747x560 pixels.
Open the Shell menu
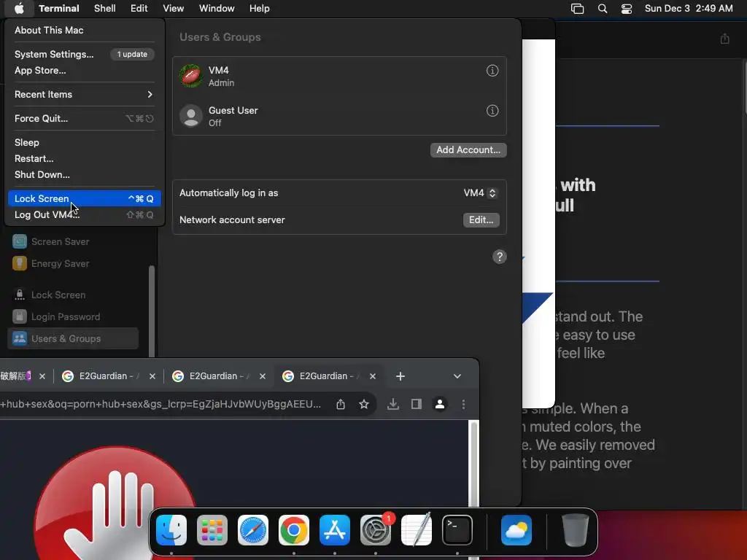105,8
